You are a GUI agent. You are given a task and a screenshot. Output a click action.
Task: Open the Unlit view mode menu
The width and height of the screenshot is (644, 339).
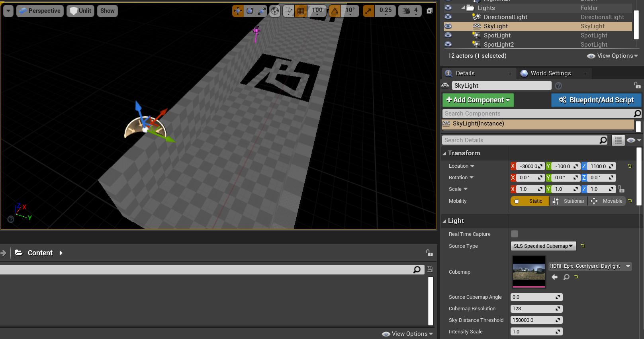pyautogui.click(x=80, y=11)
